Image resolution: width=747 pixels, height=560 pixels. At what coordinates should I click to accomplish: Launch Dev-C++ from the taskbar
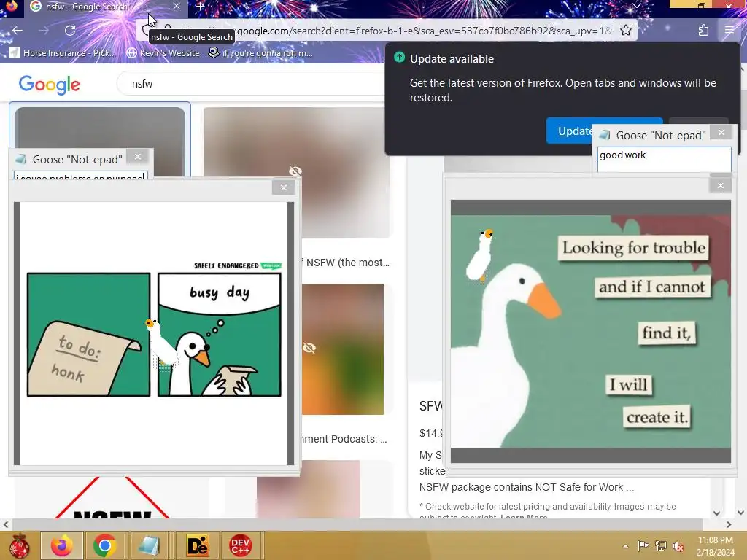pyautogui.click(x=240, y=545)
